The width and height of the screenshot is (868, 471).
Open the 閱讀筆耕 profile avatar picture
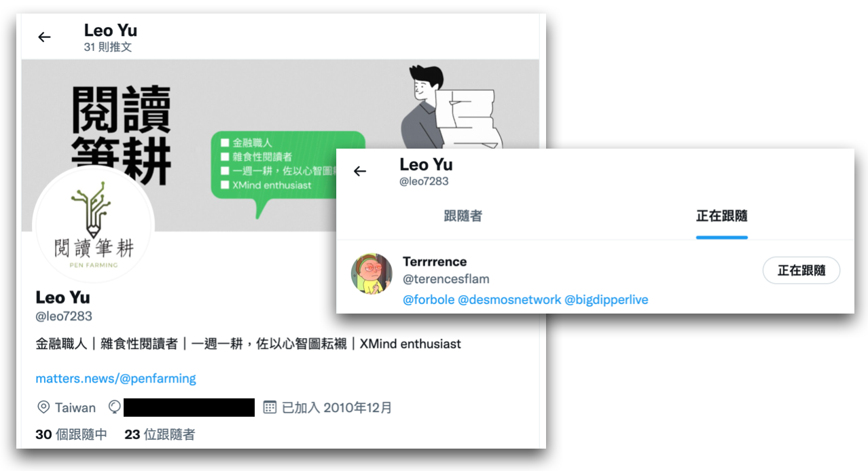[94, 226]
